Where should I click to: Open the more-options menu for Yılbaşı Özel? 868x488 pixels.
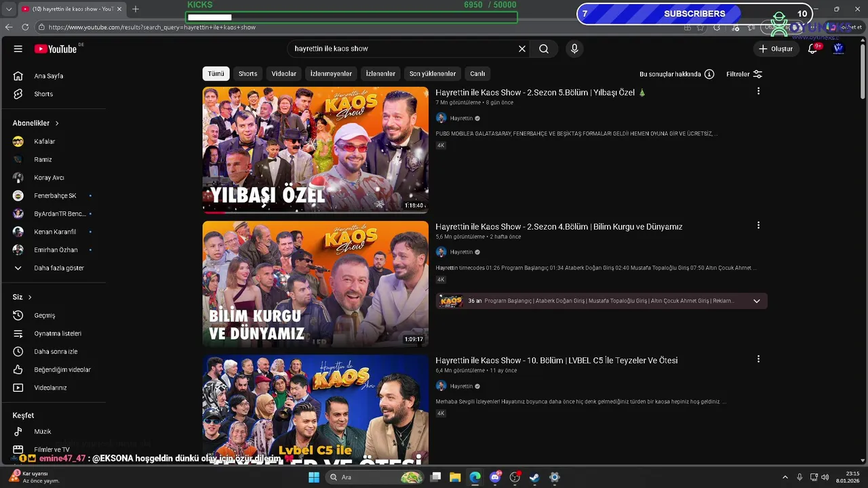click(758, 91)
